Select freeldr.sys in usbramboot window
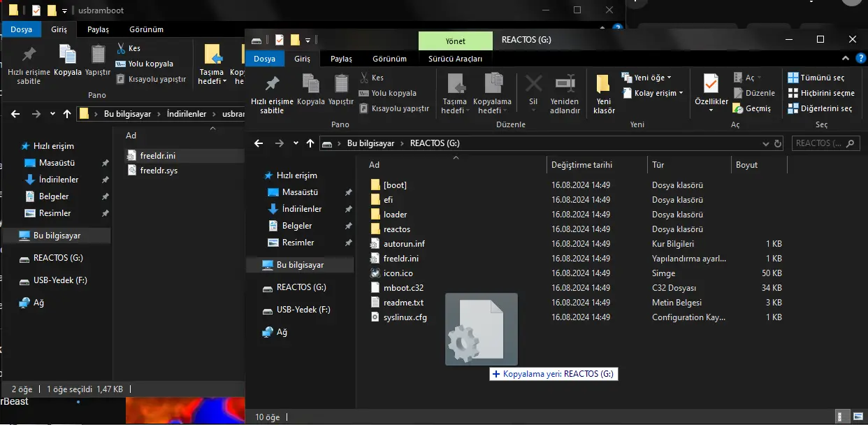Viewport: 868px width, 425px height. pos(159,170)
